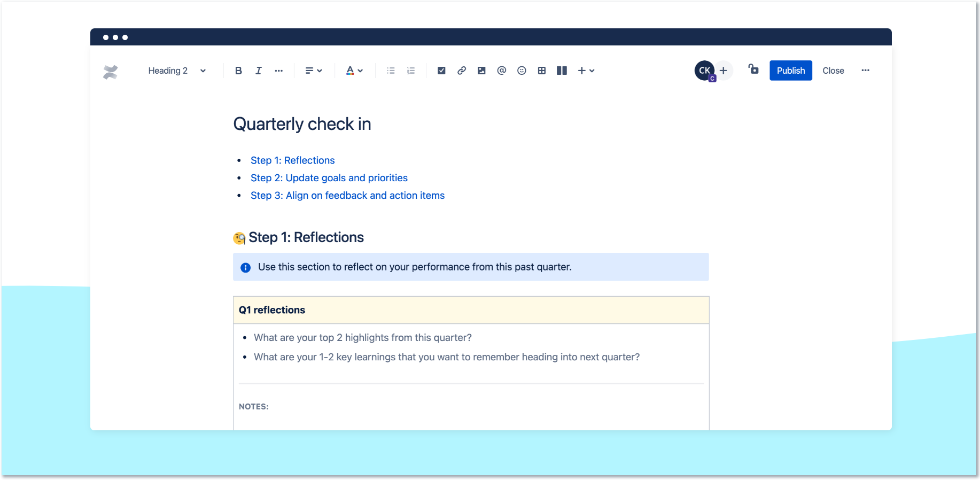
Task: Insert a numbered list
Action: pyautogui.click(x=411, y=71)
